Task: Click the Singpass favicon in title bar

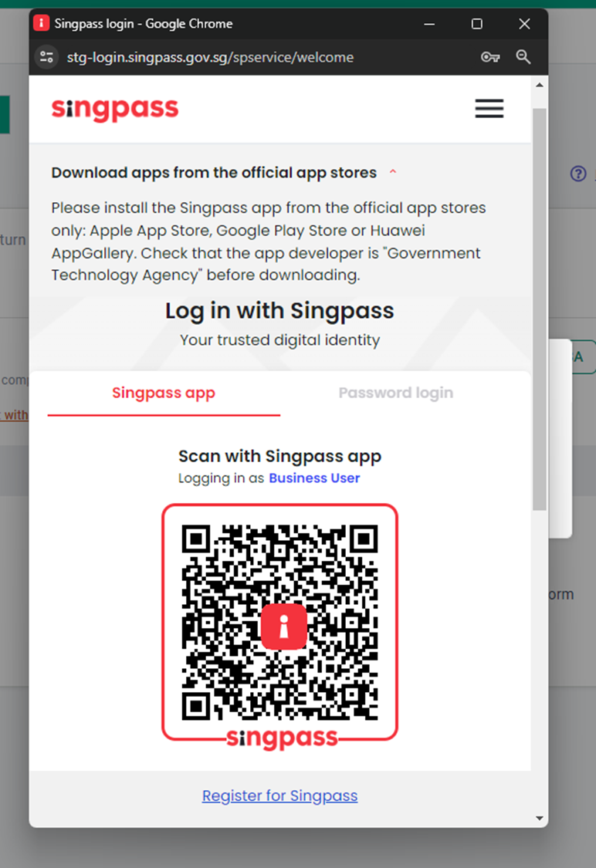Action: (x=41, y=23)
